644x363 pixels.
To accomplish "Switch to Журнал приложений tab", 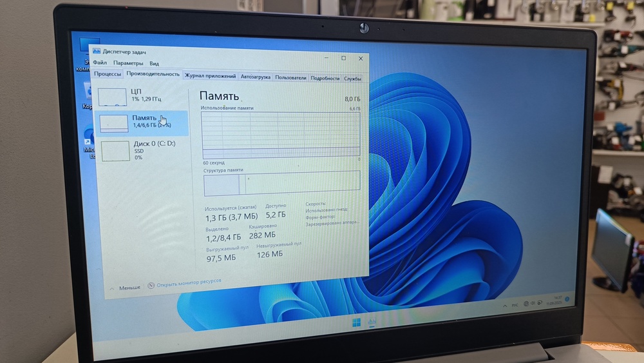I will [210, 76].
